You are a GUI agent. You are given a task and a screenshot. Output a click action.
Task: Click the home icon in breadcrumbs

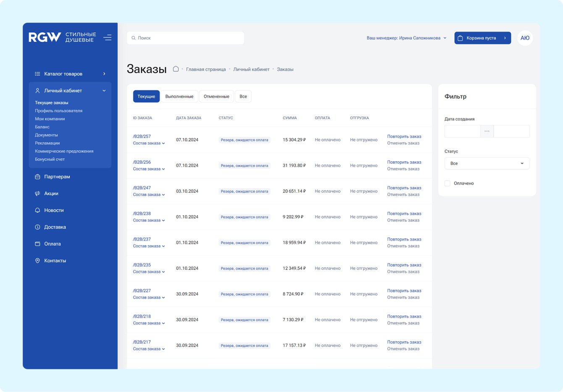[176, 69]
